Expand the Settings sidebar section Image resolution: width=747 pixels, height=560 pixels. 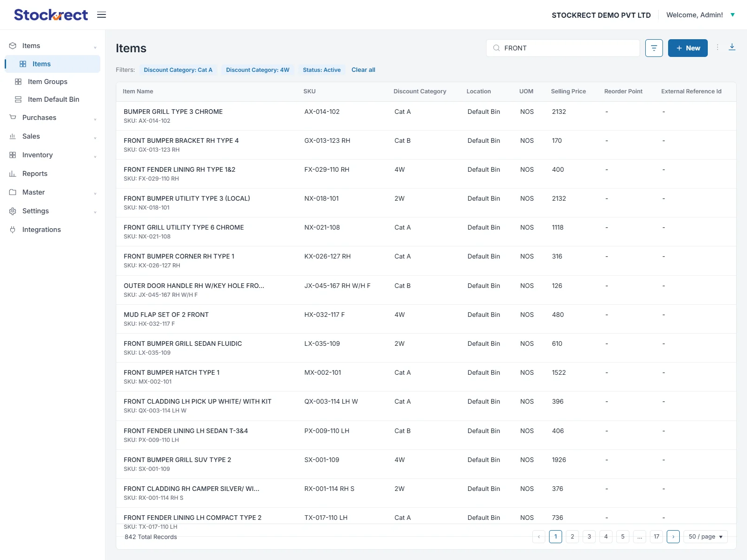95,212
